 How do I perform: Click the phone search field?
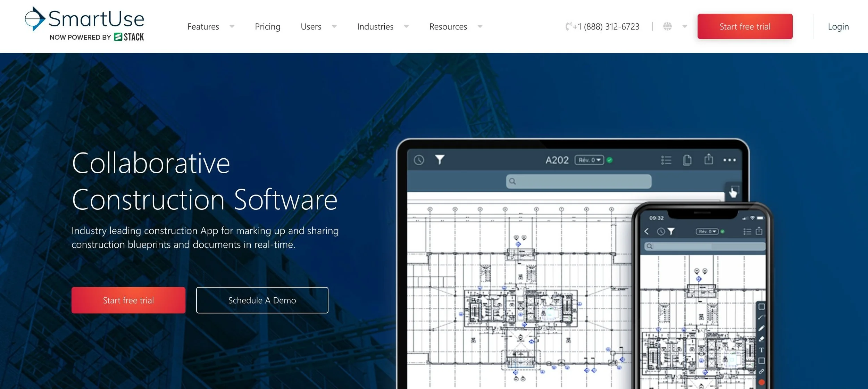pyautogui.click(x=705, y=246)
